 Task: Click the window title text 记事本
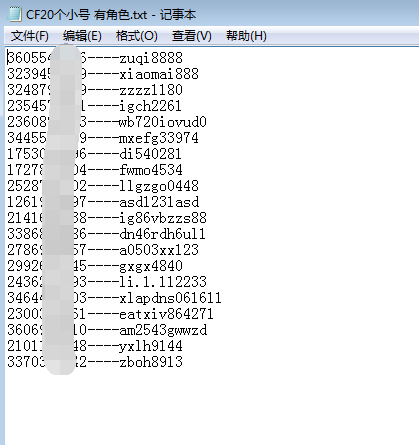click(178, 15)
